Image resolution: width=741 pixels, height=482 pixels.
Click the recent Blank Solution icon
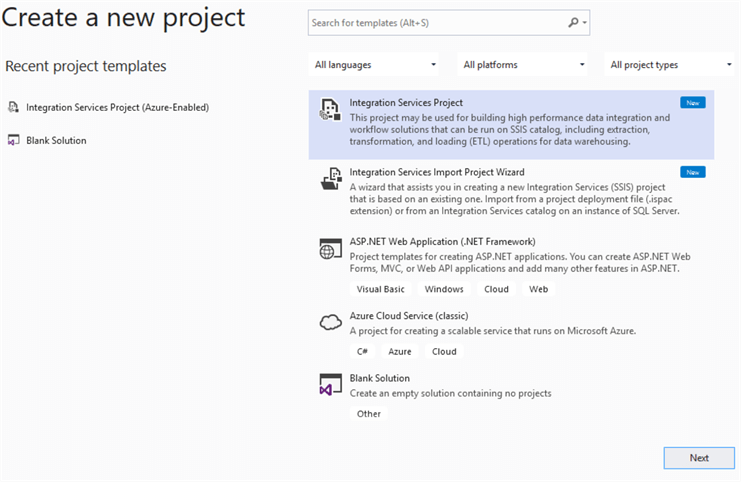coord(13,141)
